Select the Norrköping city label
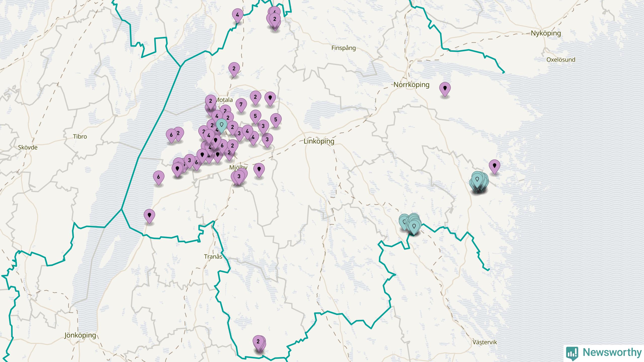644x362 pixels. [411, 85]
